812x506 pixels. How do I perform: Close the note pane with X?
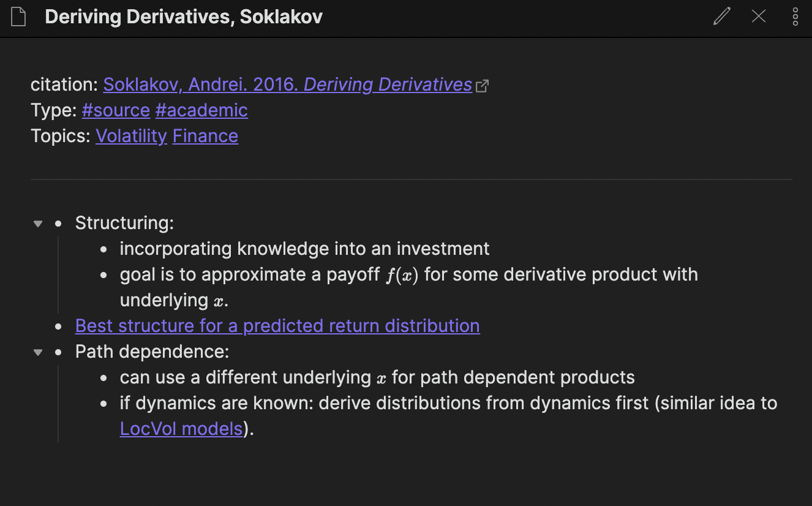[x=759, y=17]
